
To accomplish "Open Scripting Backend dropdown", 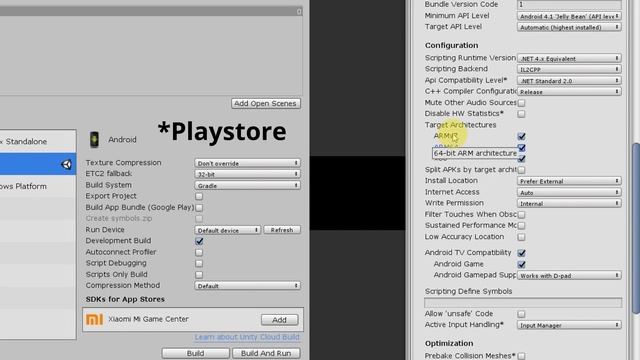I will coord(569,69).
